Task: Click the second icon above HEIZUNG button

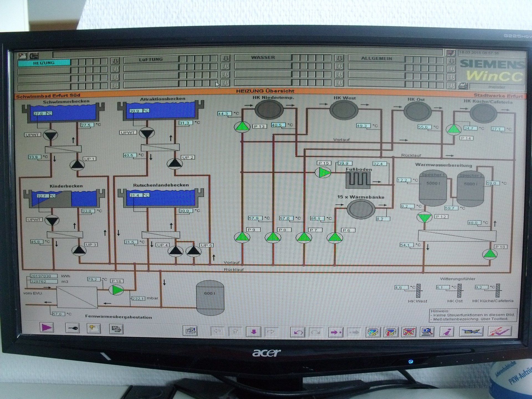Action: pyautogui.click(x=34, y=55)
